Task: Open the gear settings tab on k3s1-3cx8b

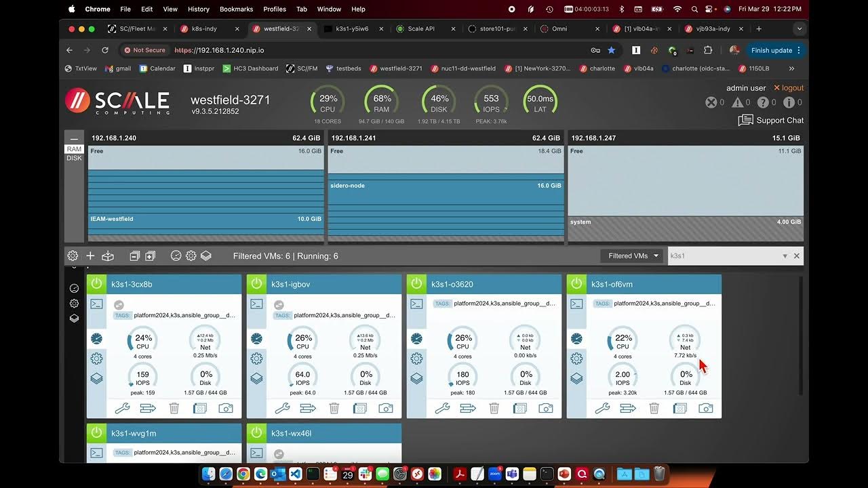Action: tap(96, 359)
